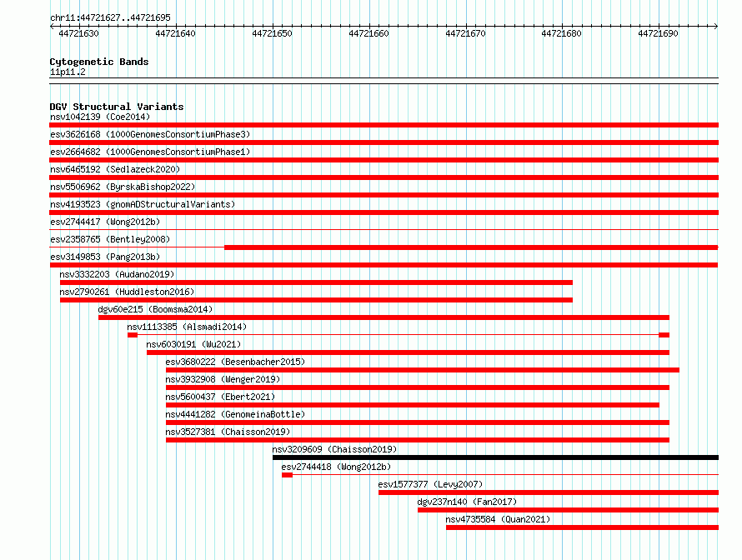
Task: Click ruler position 44721690
Action: [658, 33]
